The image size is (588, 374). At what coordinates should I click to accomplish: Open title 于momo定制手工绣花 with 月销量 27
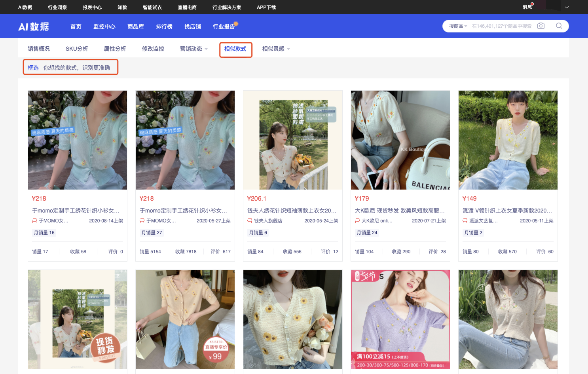click(184, 211)
